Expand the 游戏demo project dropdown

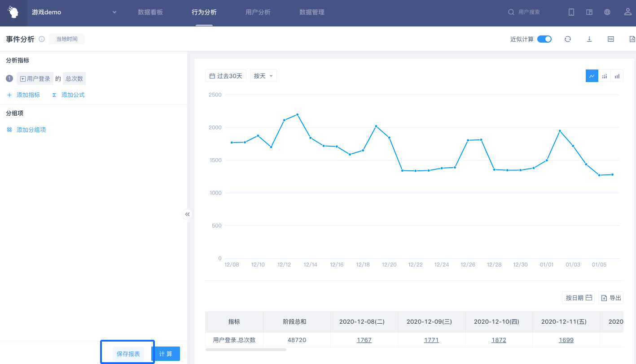[114, 13]
